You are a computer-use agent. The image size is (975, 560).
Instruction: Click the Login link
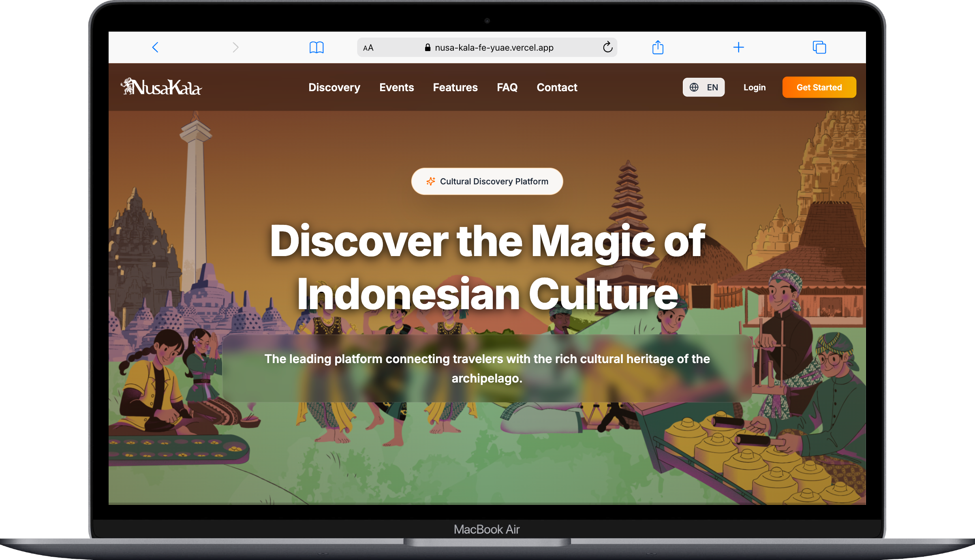pos(754,88)
